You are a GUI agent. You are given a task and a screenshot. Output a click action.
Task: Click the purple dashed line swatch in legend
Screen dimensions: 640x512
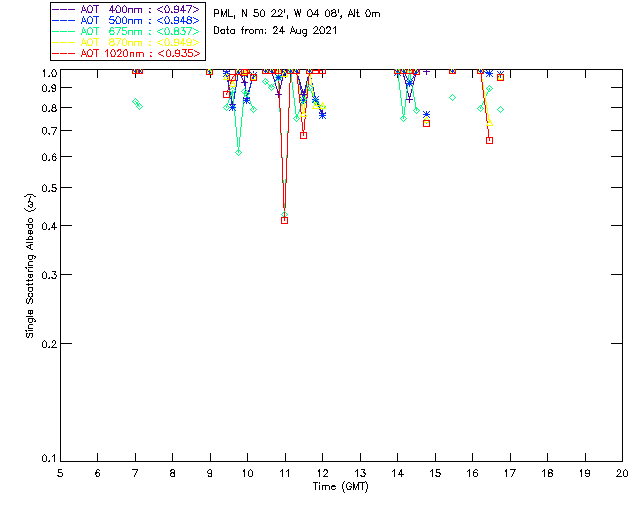[64, 9]
